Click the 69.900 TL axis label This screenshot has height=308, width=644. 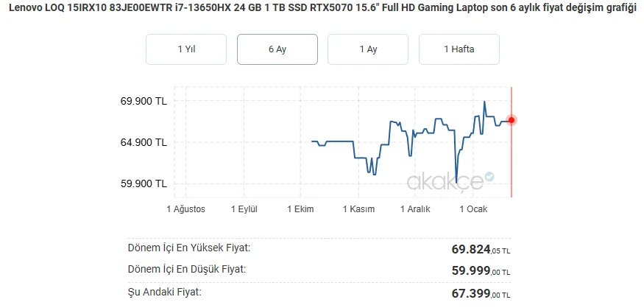click(144, 102)
